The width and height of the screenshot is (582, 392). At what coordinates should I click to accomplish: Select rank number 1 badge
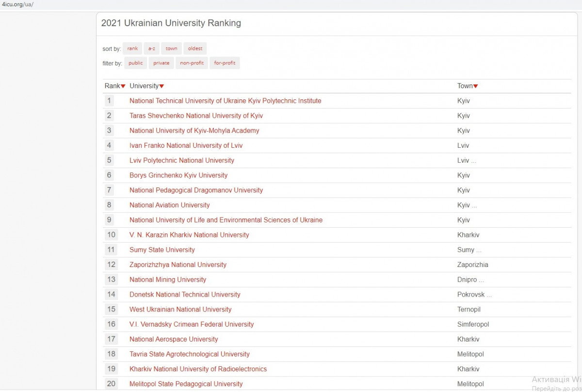tap(109, 101)
